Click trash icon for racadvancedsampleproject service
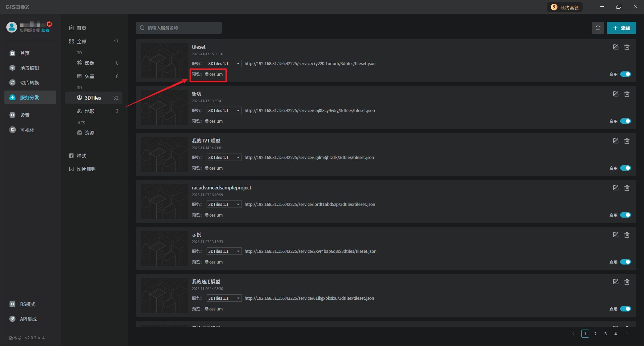This screenshot has width=644, height=346. pyautogui.click(x=627, y=188)
